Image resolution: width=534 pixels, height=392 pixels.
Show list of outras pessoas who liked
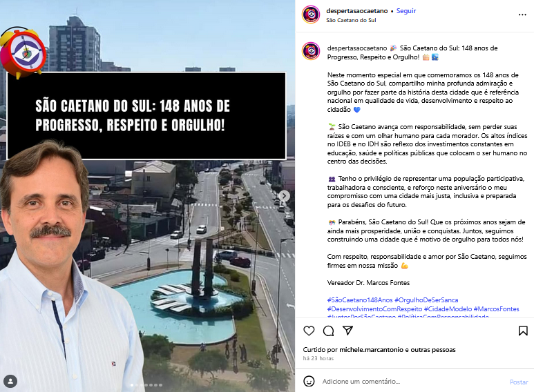coord(433,350)
